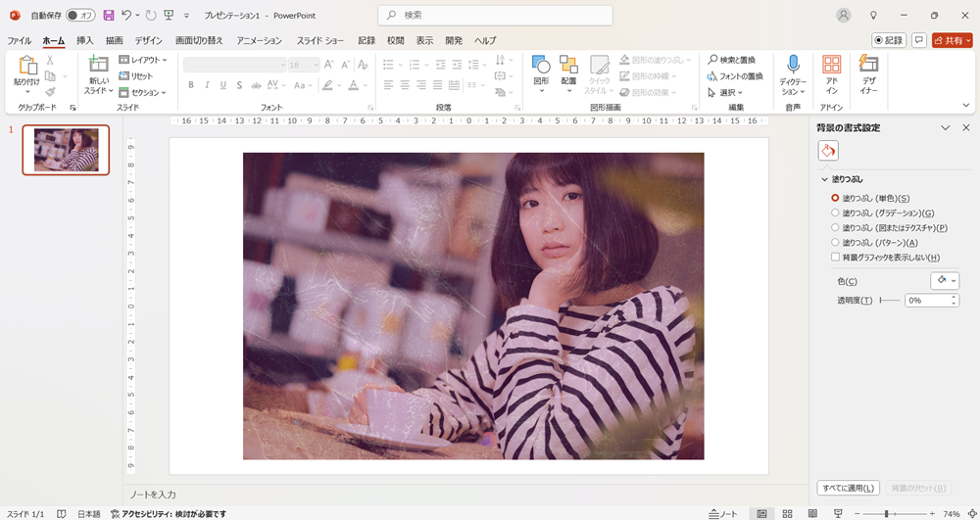Switch to slide sorter view in status bar
The image size is (980, 520).
[788, 514]
